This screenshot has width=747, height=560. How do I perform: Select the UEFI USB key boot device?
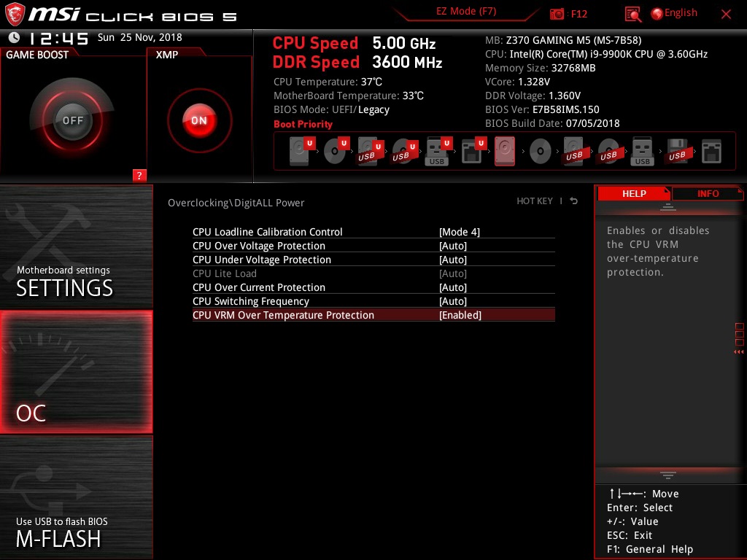point(438,150)
